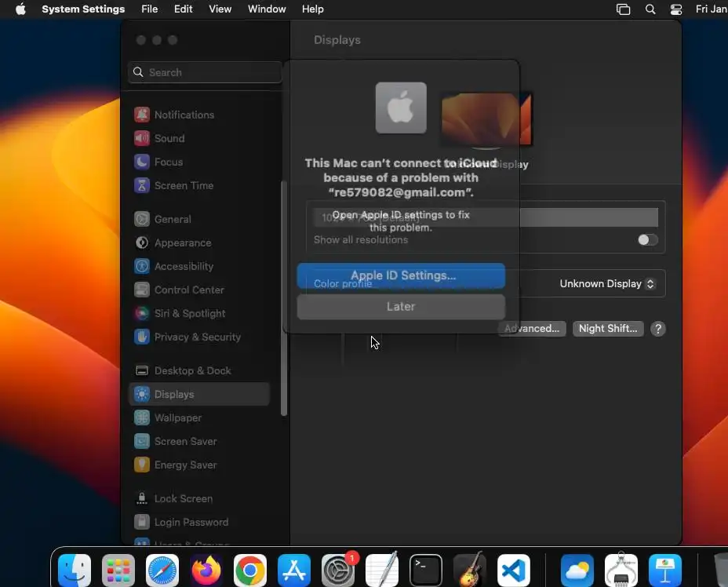Image resolution: width=728 pixels, height=587 pixels.
Task: Click the sidebar scrollbar
Action: 284,298
